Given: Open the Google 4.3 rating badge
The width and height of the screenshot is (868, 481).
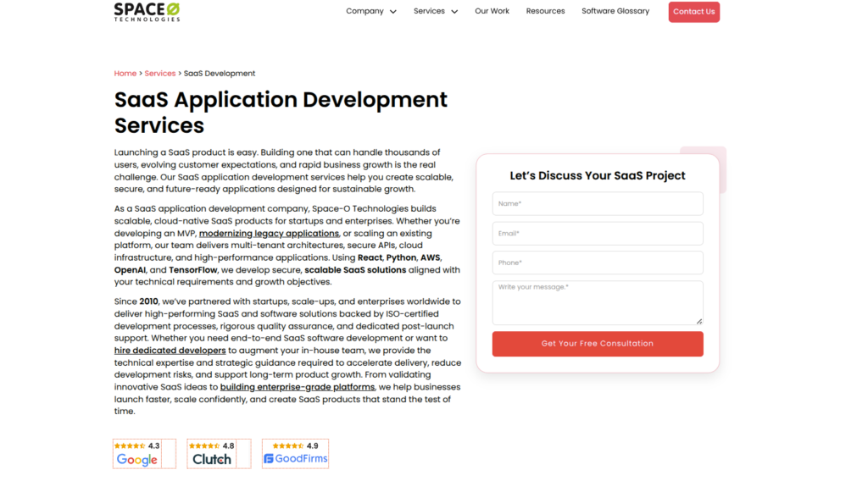Looking at the screenshot, I should pos(144,454).
